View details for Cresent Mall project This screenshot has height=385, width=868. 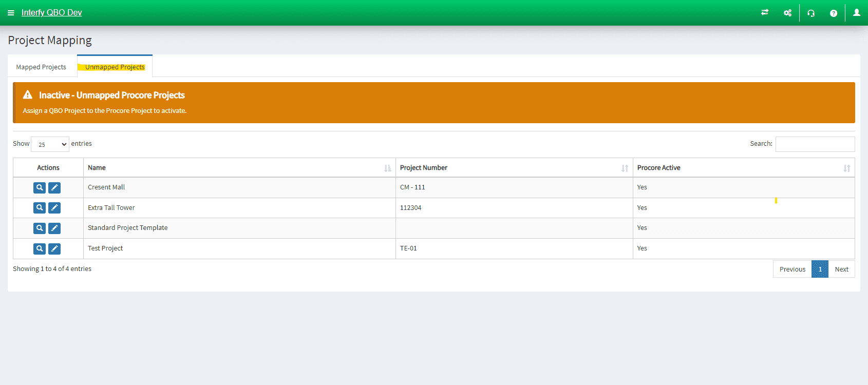(x=40, y=188)
